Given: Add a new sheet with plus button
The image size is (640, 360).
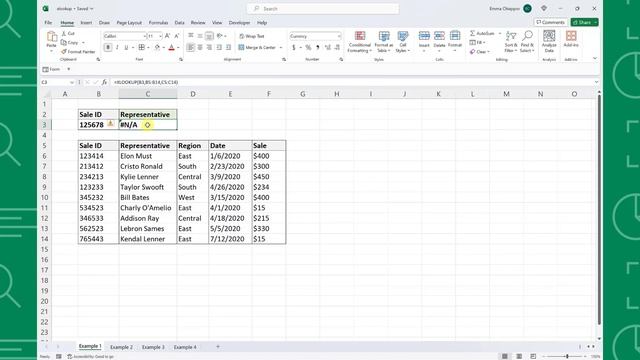Looking at the screenshot, I should [218, 347].
